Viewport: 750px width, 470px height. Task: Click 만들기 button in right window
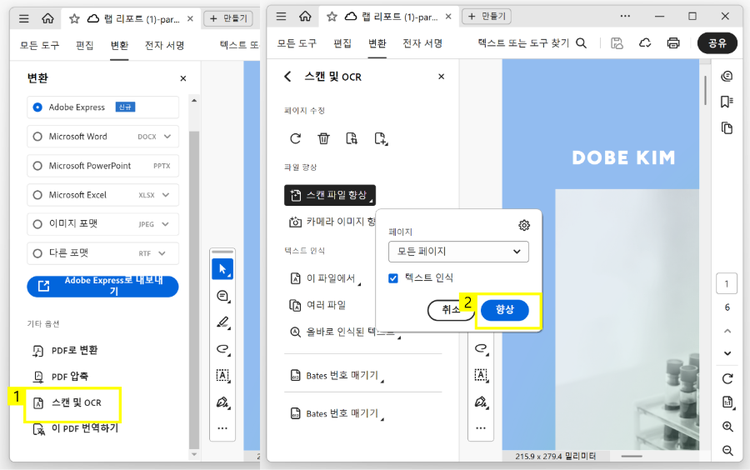click(486, 16)
